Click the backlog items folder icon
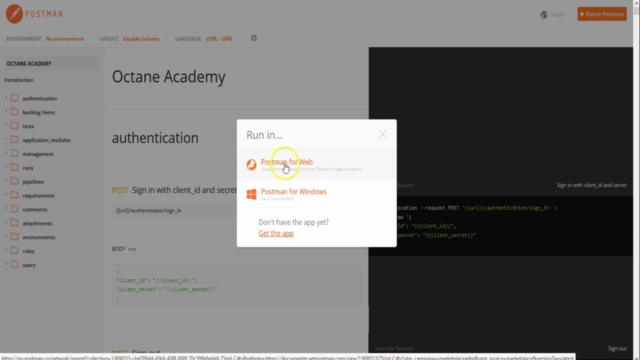The width and height of the screenshot is (640, 360). (15, 111)
